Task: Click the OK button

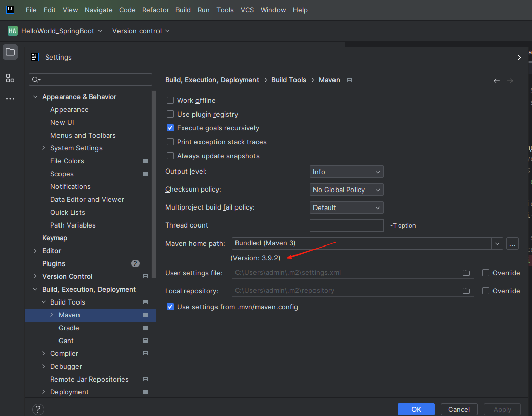Action: (416, 409)
